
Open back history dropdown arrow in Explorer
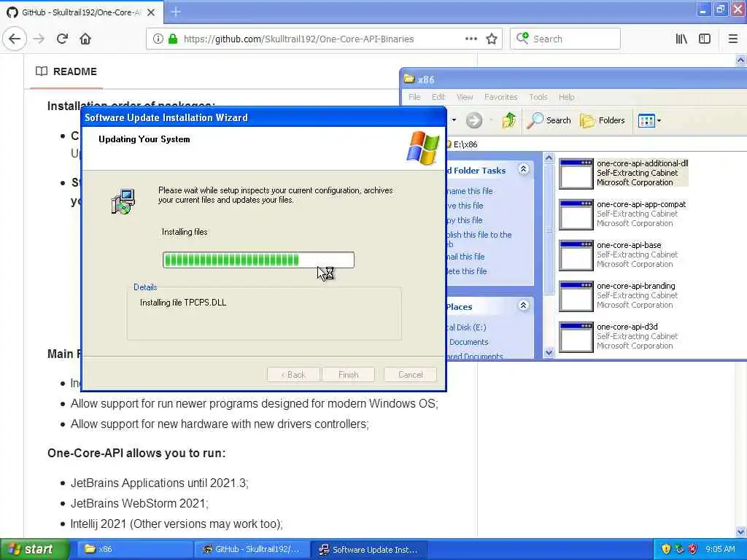(454, 120)
